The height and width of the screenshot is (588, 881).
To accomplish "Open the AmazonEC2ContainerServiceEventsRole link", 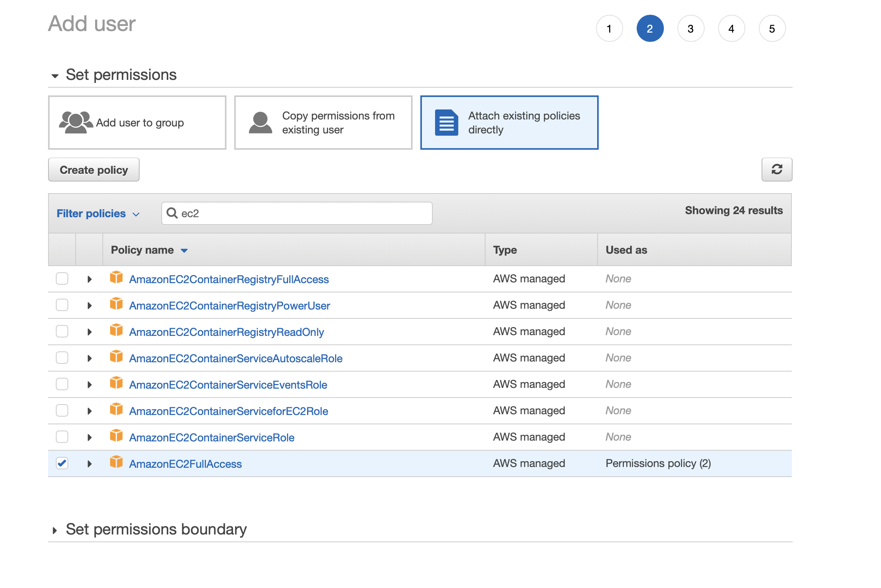I will click(228, 385).
